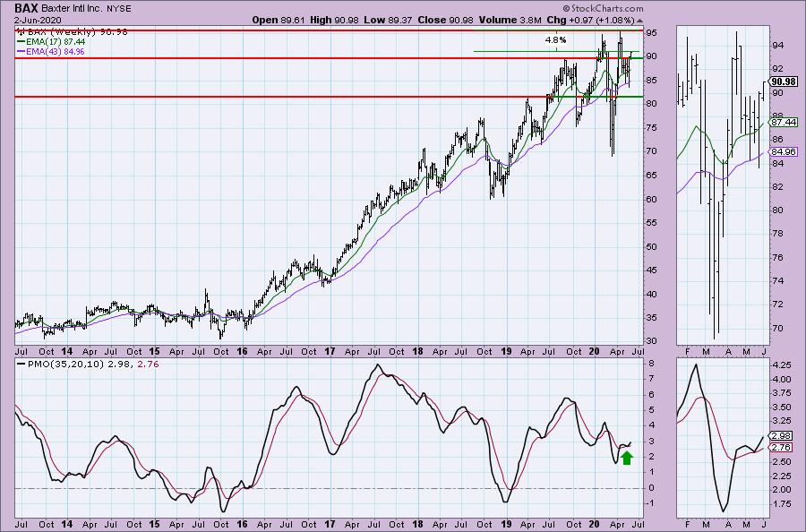Click year label 19 under the price panel
This screenshot has height=532, width=806.
[506, 352]
